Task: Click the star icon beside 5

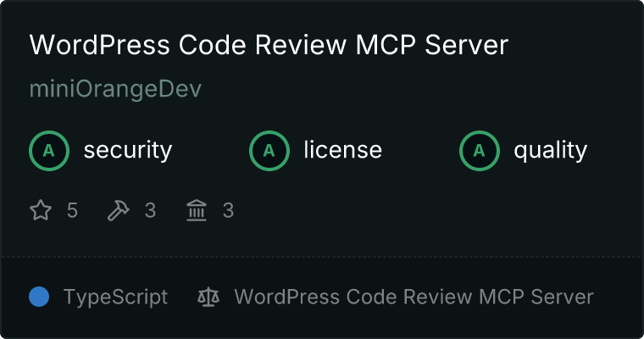Action: click(41, 210)
